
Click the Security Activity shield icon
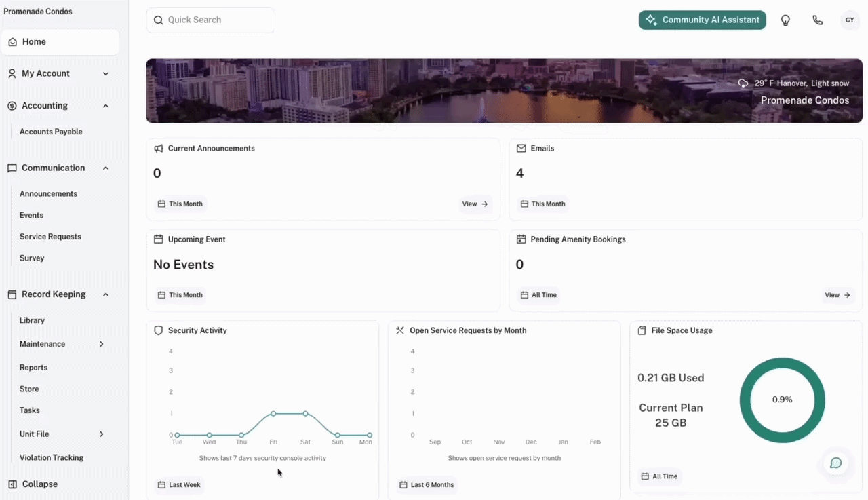tap(159, 330)
